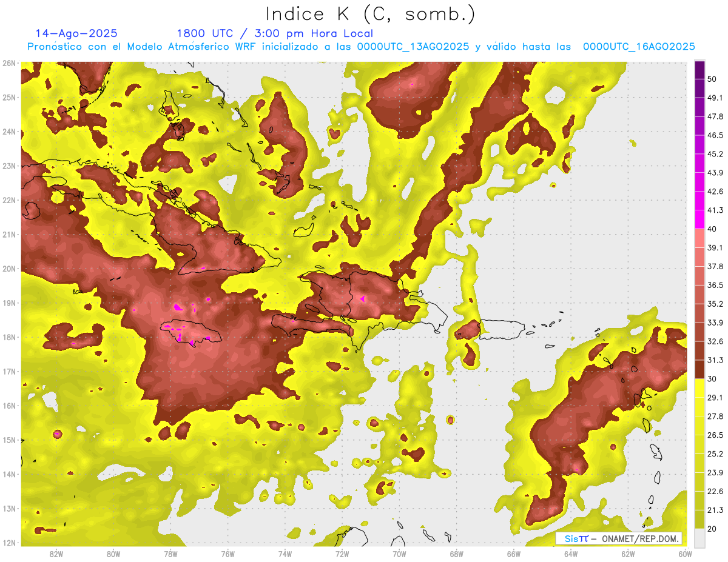Select the "62W" longitude label
This screenshot has height=562, width=728.
(x=628, y=554)
